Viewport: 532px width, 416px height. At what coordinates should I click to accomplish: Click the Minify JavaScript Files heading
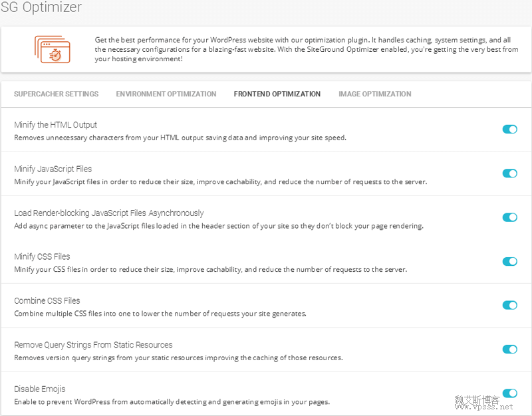pos(53,169)
